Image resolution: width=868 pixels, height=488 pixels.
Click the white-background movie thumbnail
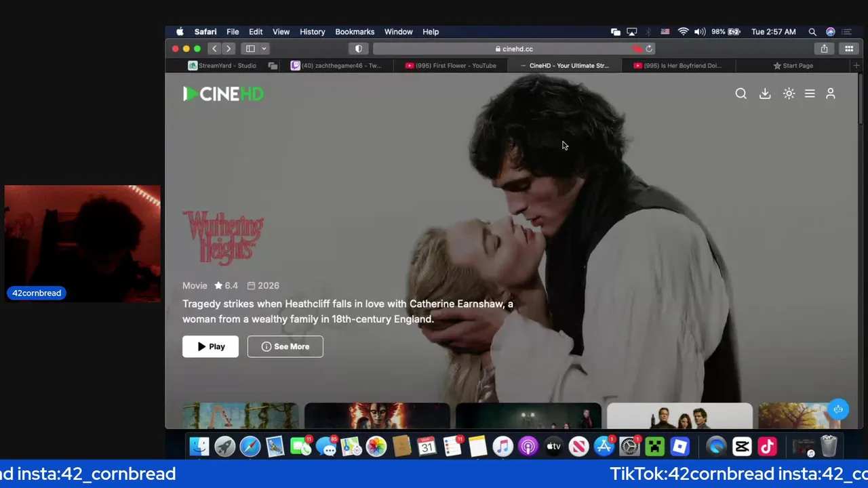click(679, 416)
